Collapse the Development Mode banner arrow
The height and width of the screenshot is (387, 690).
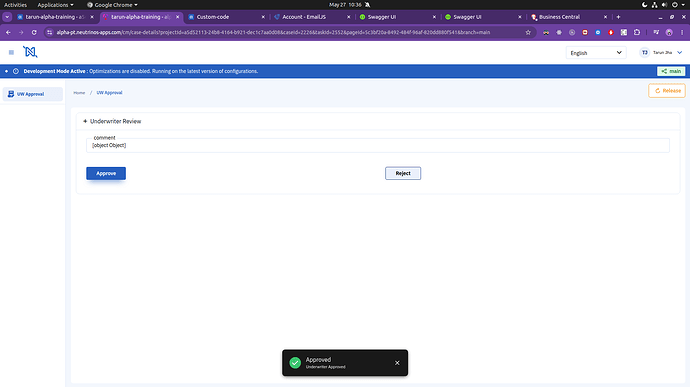tap(7, 71)
